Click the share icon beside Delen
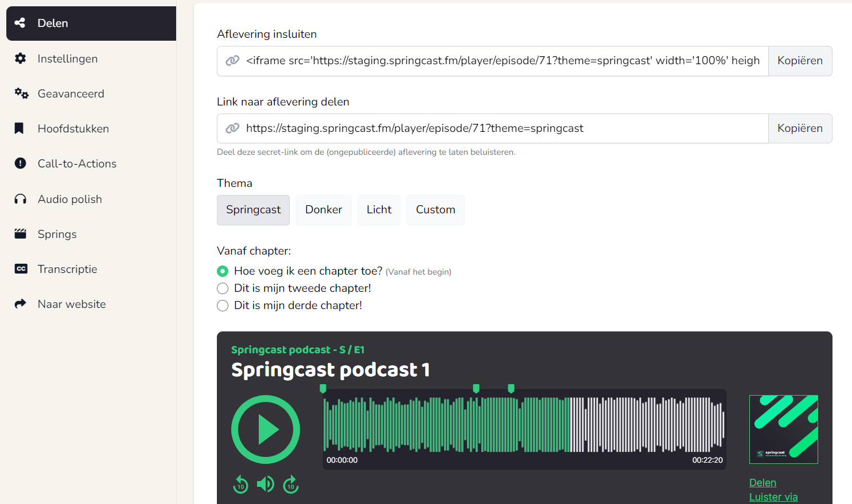This screenshot has height=504, width=852. pyautogui.click(x=20, y=23)
